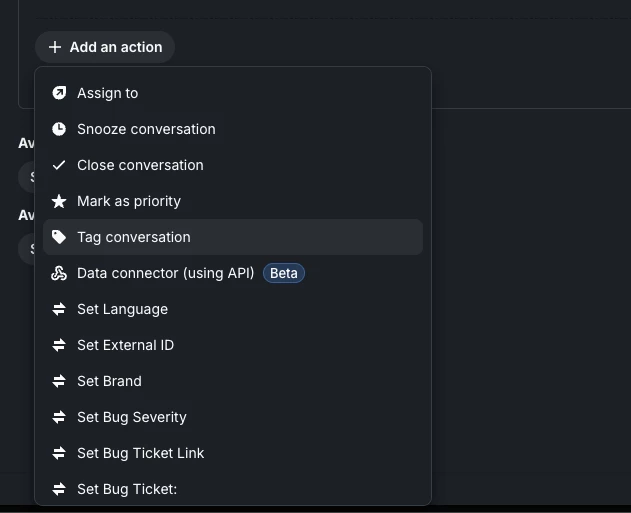Choose Mark as priority action
Viewport: 631px width, 513px height.
pos(233,201)
